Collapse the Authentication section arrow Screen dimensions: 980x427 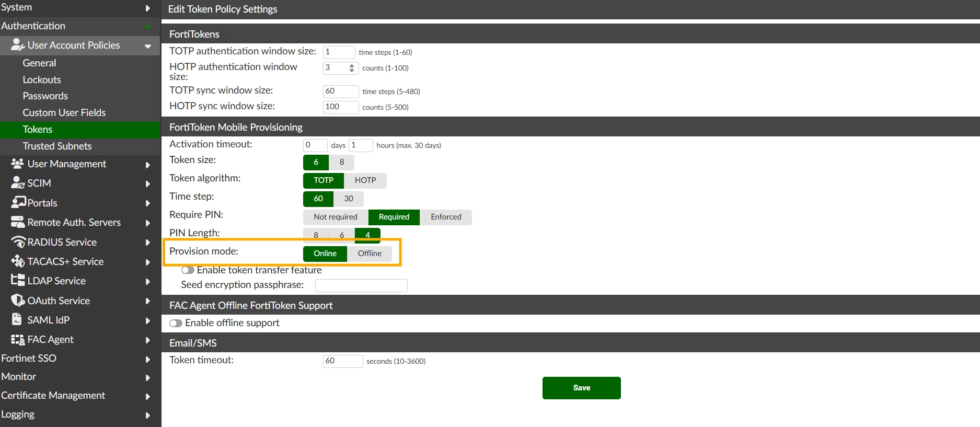pos(148,27)
